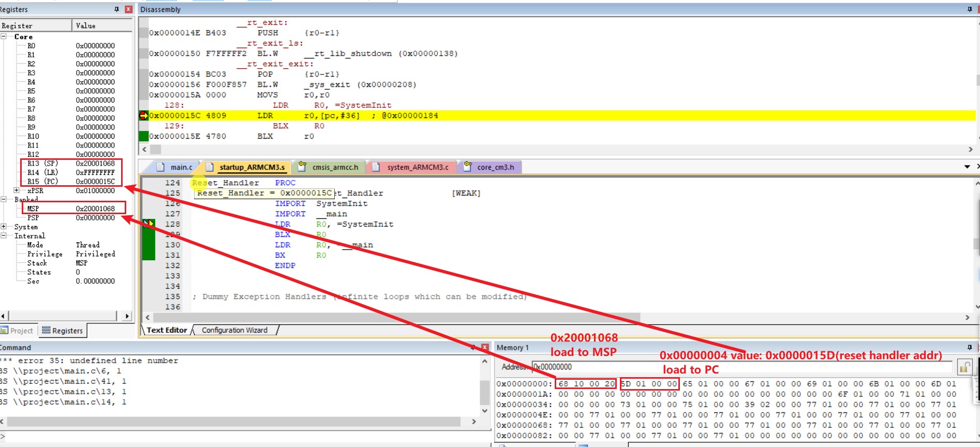980x447 pixels.
Task: Click the file icon on the startup_ARMCM3.s tab
Action: click(x=210, y=167)
